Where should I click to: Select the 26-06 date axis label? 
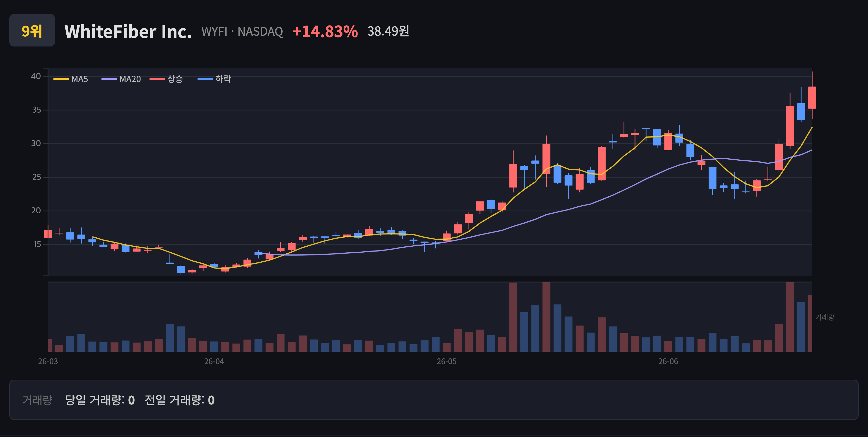point(668,362)
